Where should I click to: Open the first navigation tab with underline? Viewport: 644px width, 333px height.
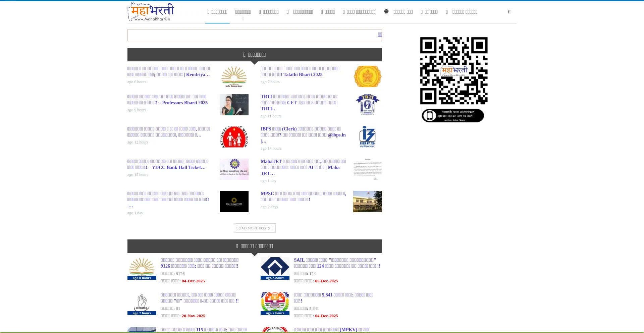coord(217,12)
